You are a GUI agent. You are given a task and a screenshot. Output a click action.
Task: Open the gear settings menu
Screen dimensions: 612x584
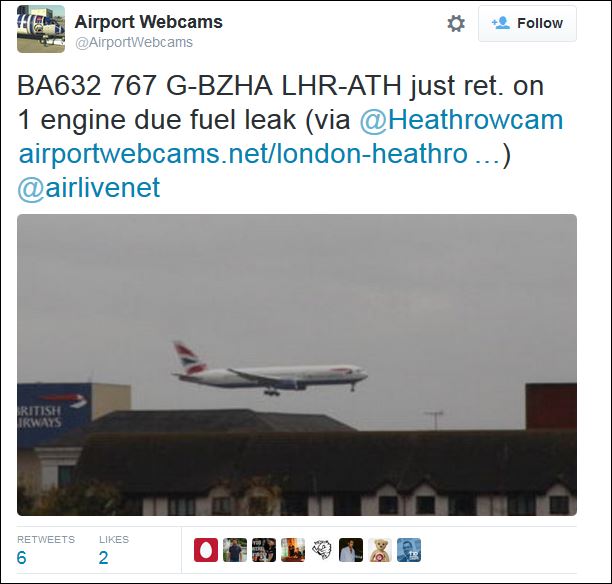pos(456,23)
